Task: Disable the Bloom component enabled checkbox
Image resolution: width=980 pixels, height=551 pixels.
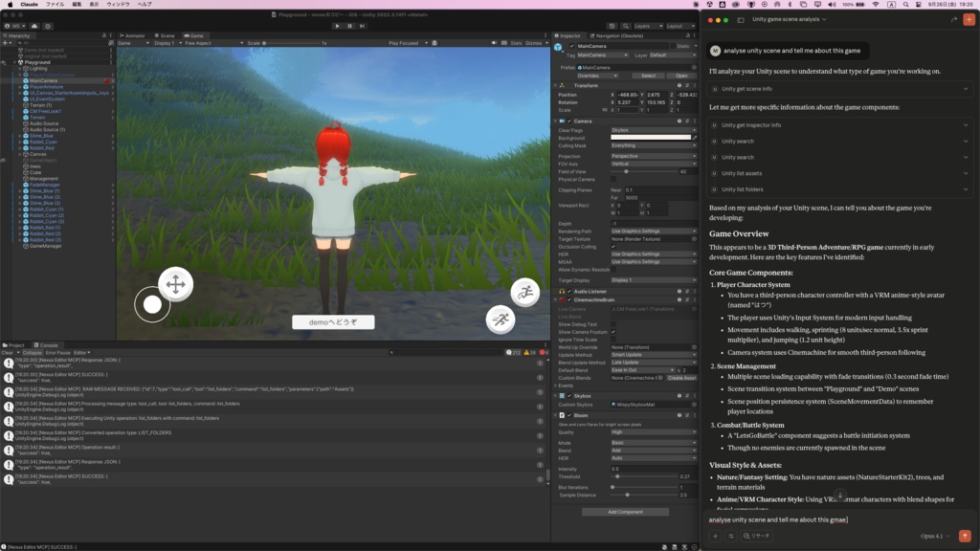Action: tap(570, 415)
